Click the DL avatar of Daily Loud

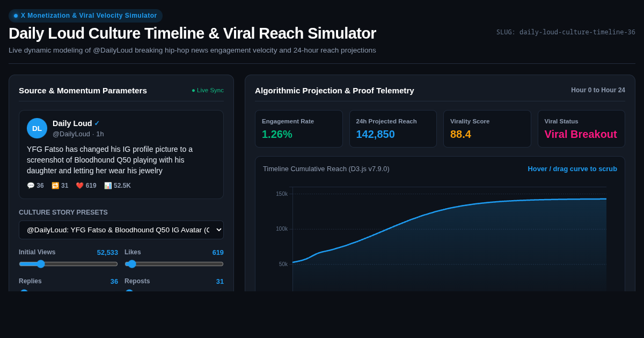pyautogui.click(x=37, y=128)
